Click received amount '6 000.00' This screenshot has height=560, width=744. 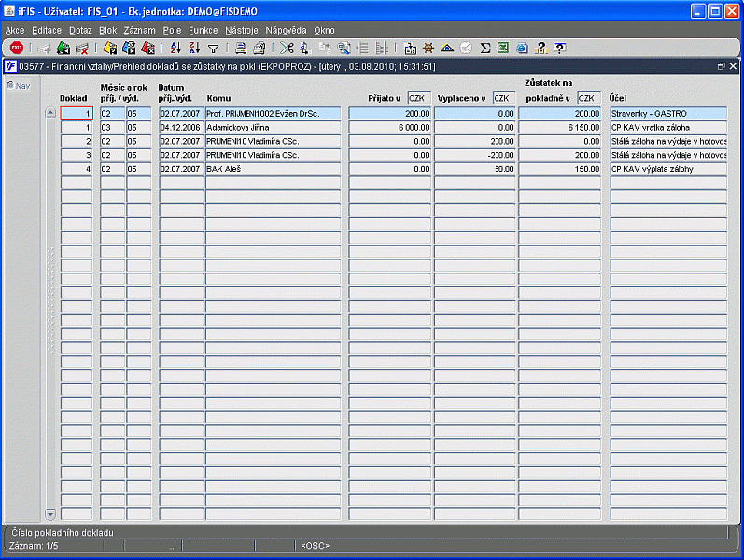(x=390, y=127)
